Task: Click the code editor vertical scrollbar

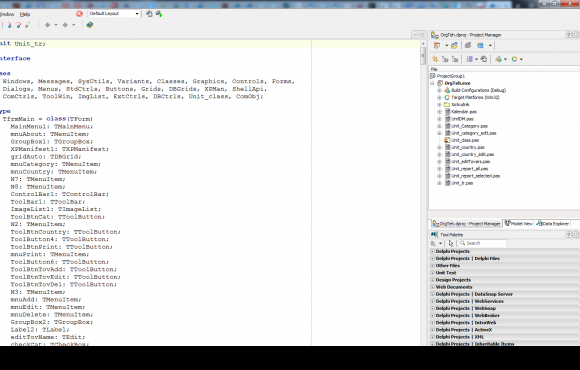Action: coord(423,192)
